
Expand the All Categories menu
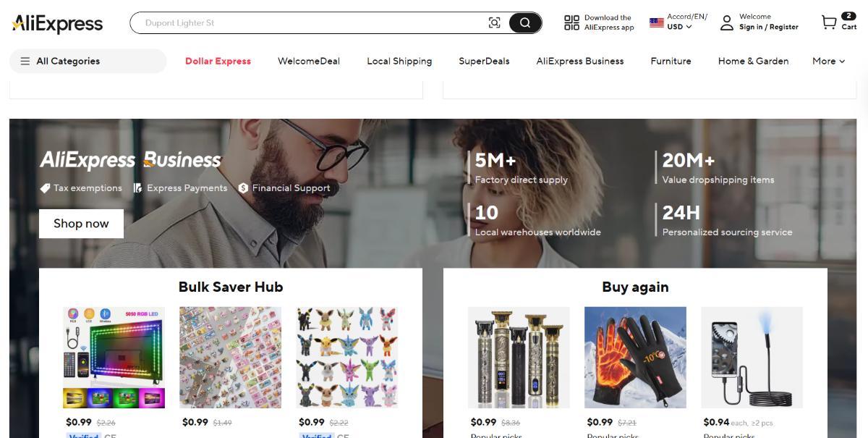point(88,61)
